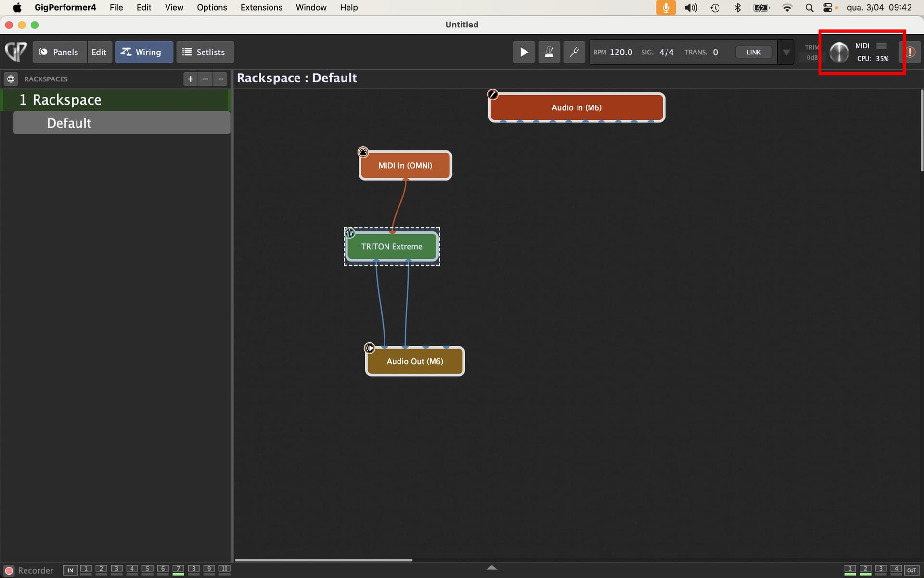Screen dimensions: 924x578
Task: Open the Setlists view
Action: [205, 52]
